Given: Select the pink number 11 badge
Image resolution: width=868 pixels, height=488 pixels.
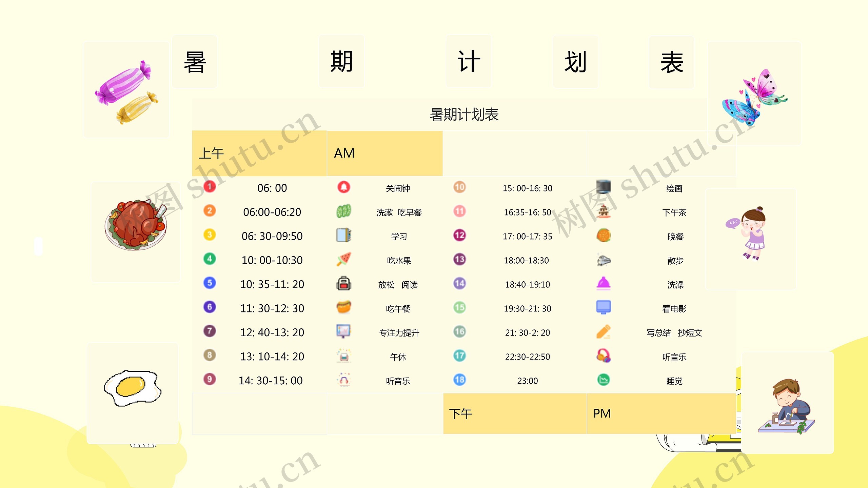Looking at the screenshot, I should pyautogui.click(x=459, y=211).
